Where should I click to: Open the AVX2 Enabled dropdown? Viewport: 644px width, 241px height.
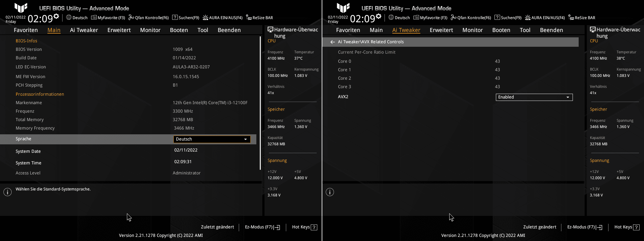tap(534, 97)
